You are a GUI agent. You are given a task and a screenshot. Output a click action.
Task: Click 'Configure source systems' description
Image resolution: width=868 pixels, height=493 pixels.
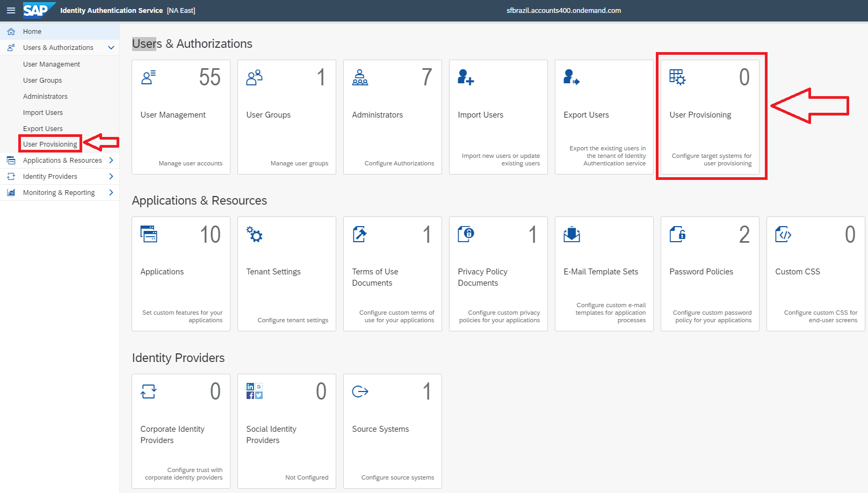click(x=397, y=477)
